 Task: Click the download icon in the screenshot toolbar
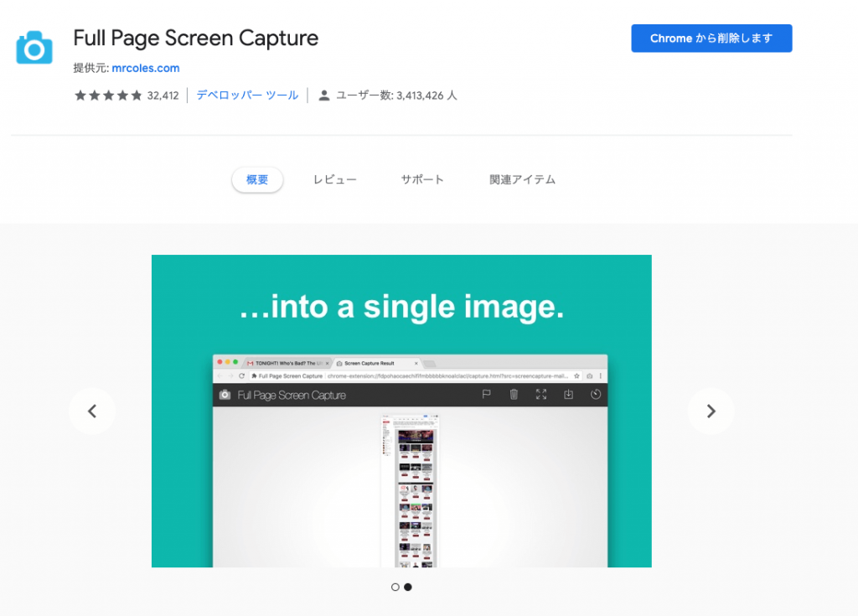[x=569, y=394]
